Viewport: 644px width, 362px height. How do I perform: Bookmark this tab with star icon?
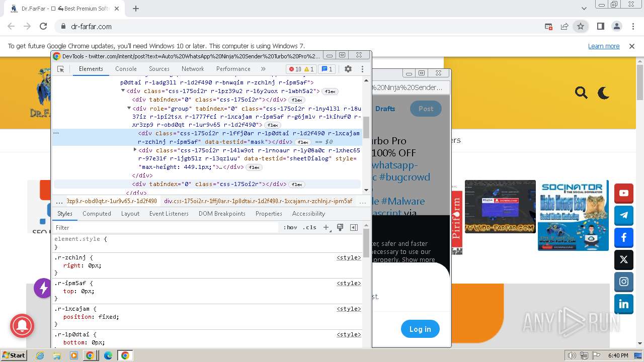coord(581,26)
